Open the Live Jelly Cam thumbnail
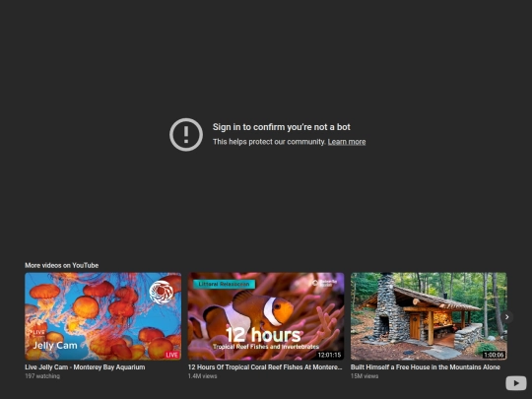The height and width of the screenshot is (399, 532). click(102, 316)
